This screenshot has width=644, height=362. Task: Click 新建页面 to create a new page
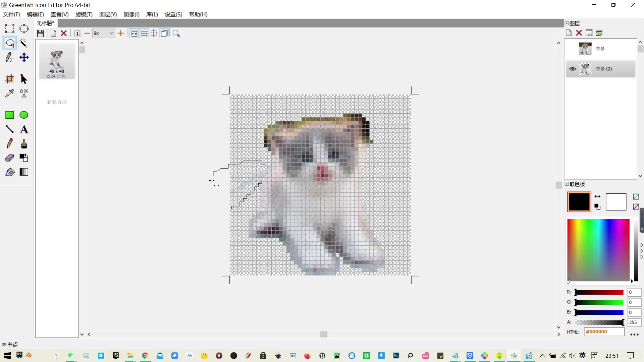[57, 102]
